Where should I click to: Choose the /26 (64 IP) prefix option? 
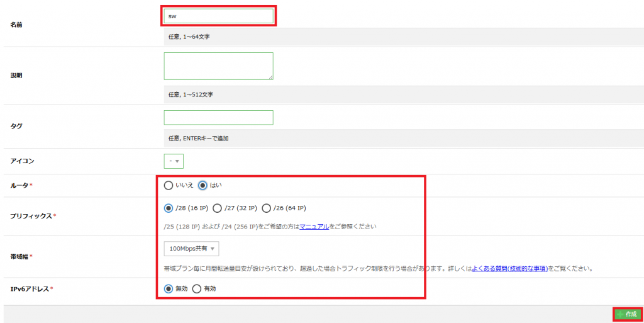coord(266,208)
